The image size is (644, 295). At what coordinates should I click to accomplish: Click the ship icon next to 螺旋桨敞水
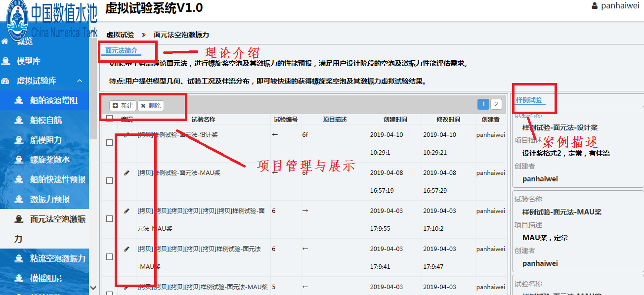point(19,160)
